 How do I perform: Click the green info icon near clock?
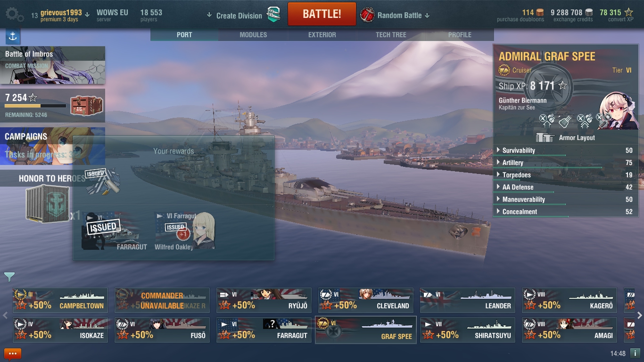[635, 353]
